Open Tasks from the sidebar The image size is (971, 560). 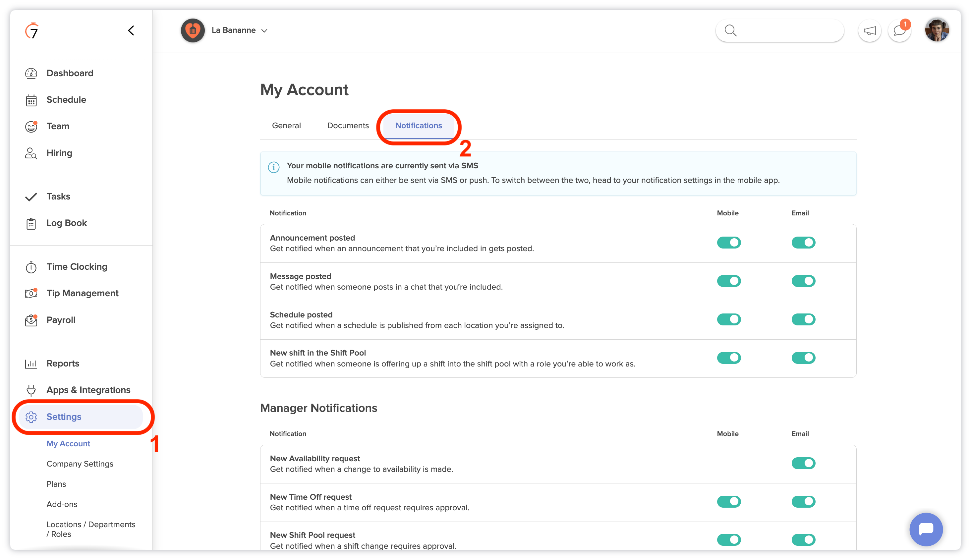coord(58,196)
